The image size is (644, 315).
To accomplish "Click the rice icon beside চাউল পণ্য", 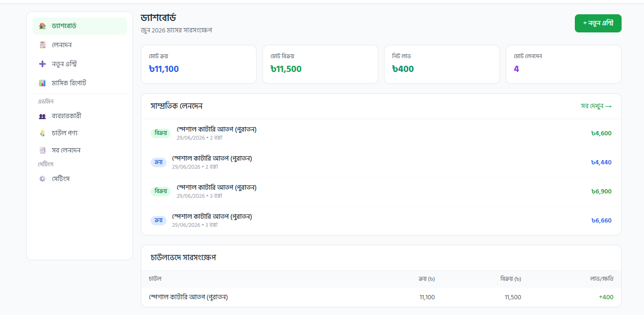I will [42, 133].
